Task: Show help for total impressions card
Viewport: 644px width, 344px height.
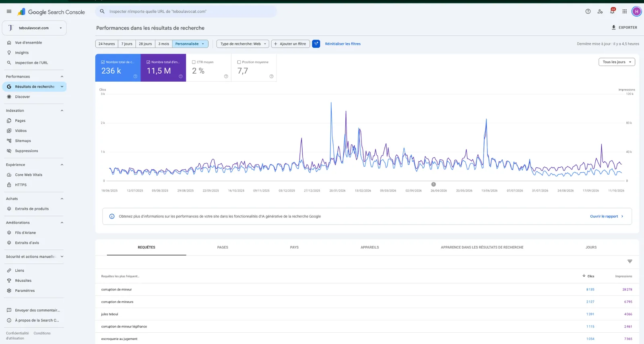Action: [x=181, y=76]
